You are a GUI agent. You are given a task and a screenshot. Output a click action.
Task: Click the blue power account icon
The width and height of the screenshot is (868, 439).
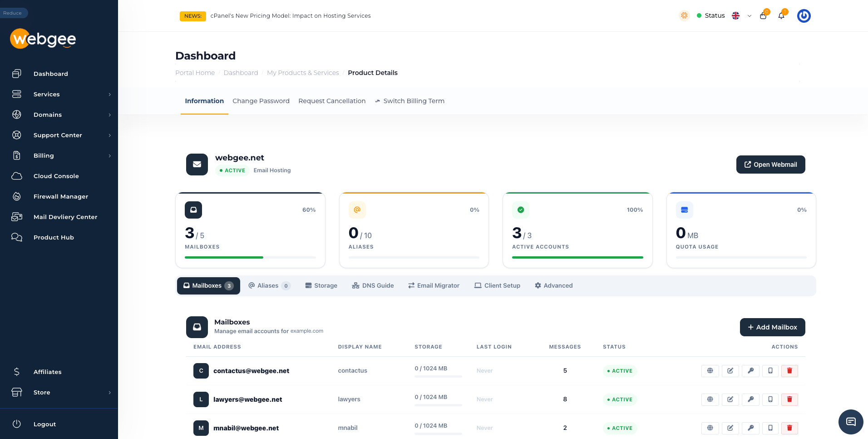coord(804,16)
